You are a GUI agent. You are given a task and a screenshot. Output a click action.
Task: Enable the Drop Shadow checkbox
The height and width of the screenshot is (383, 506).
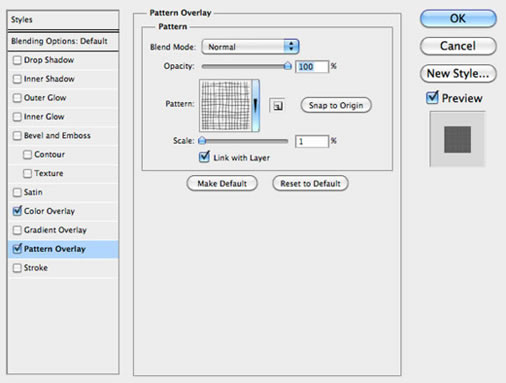point(17,60)
